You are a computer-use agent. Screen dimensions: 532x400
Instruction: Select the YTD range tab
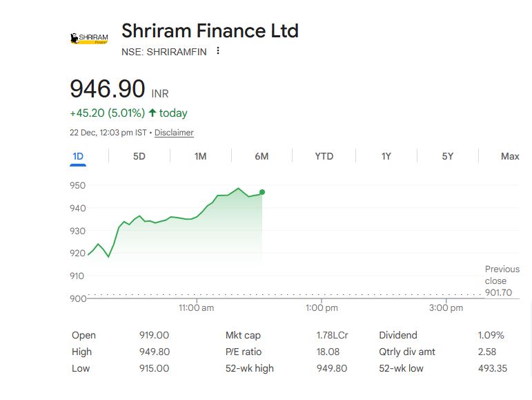click(x=324, y=156)
